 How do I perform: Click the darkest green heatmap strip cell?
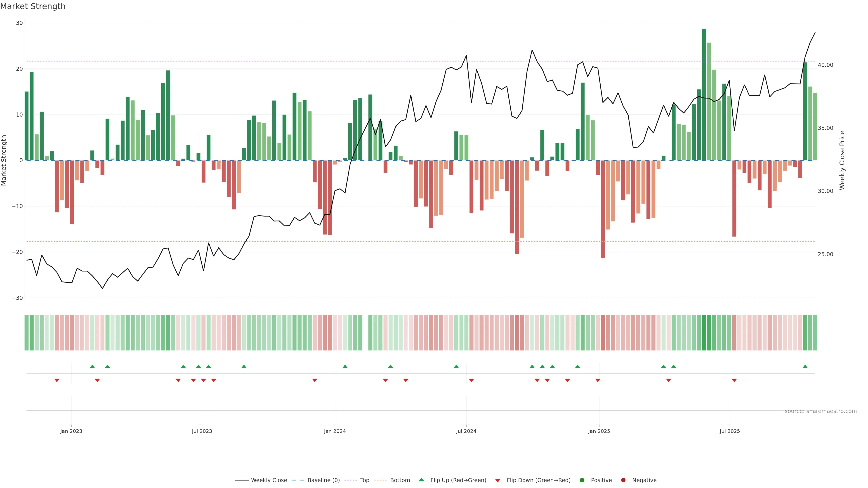click(704, 333)
